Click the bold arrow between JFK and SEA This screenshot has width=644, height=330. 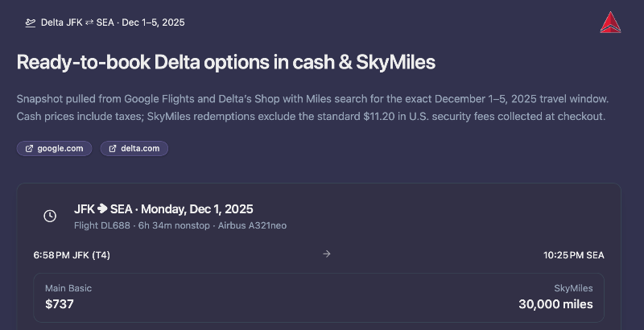tap(102, 209)
